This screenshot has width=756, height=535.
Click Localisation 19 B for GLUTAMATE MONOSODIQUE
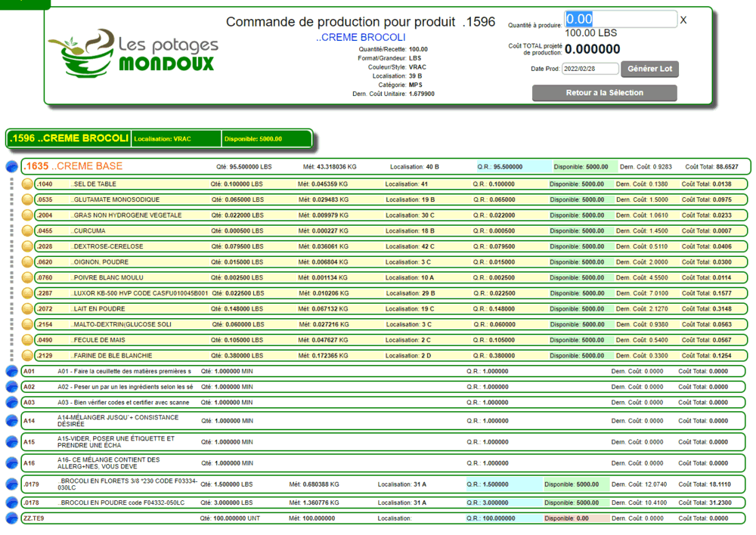pyautogui.click(x=411, y=199)
